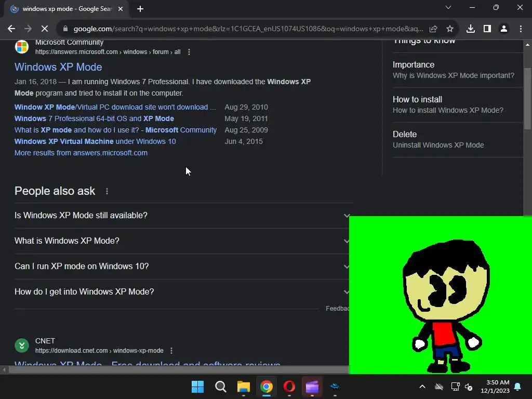Open the notifications bell
532x399 pixels.
pos(518,387)
